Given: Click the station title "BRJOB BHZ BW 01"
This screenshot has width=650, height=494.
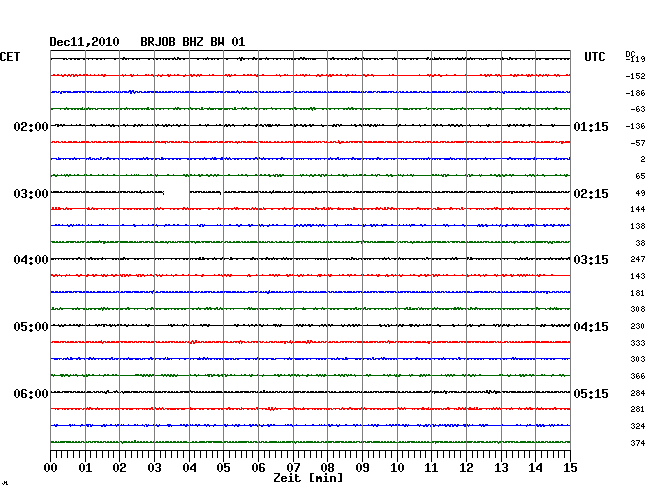Looking at the screenshot, I should (192, 42).
